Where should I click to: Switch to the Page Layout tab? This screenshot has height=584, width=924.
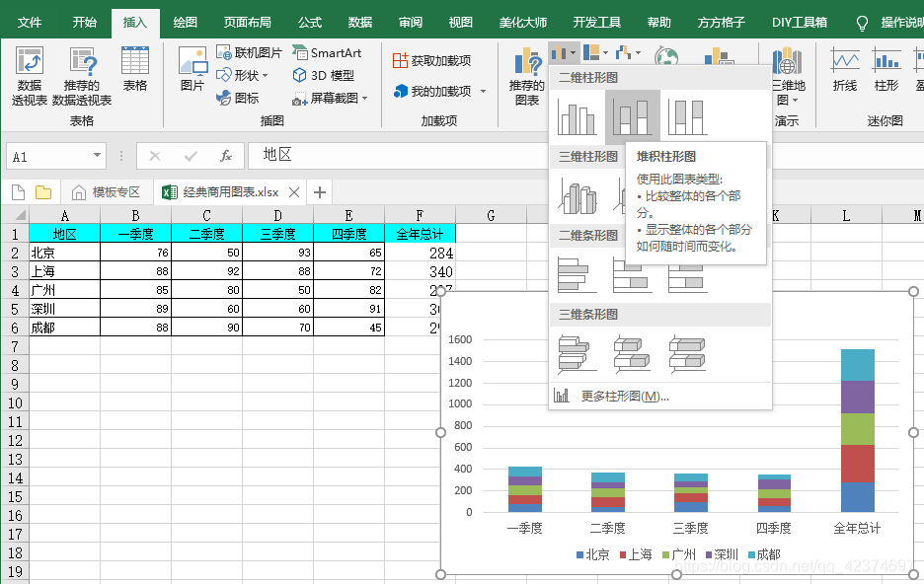pos(248,23)
